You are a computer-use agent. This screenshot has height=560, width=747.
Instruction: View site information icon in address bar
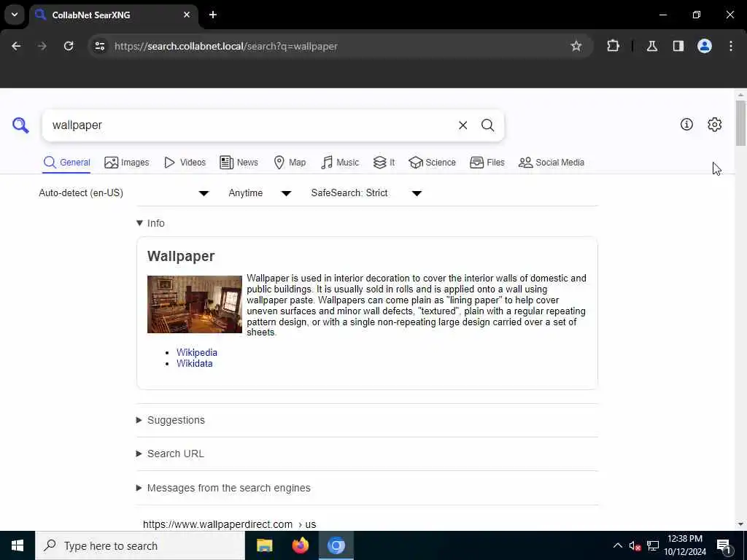point(99,46)
